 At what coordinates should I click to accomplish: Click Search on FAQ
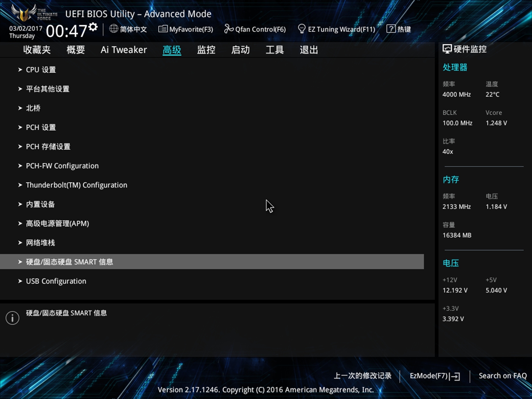coord(503,376)
